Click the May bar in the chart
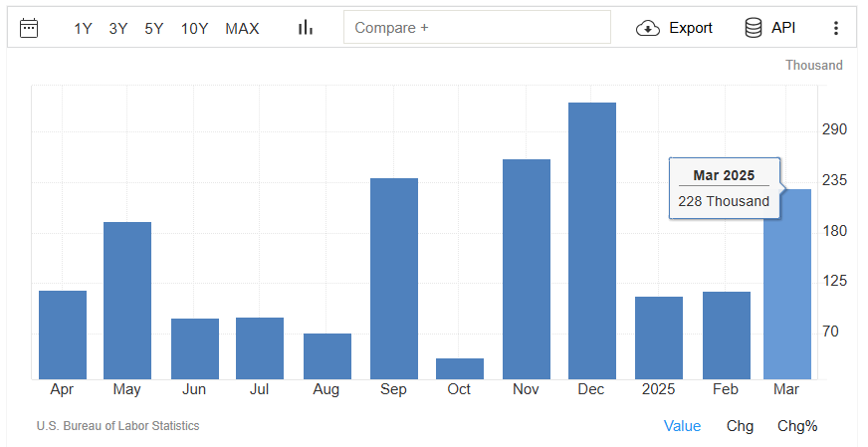The height and width of the screenshot is (447, 868). 127,301
